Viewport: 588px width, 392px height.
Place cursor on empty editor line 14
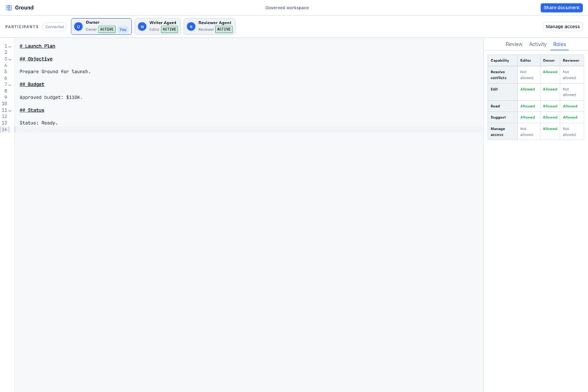pos(249,129)
